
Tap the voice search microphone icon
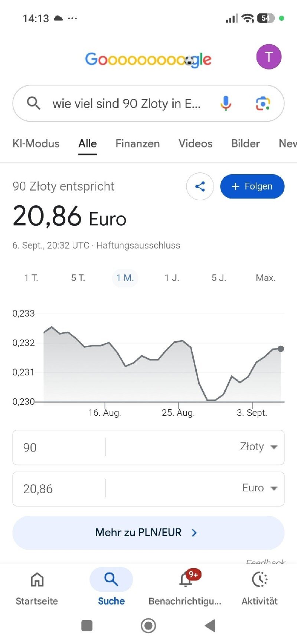(226, 103)
